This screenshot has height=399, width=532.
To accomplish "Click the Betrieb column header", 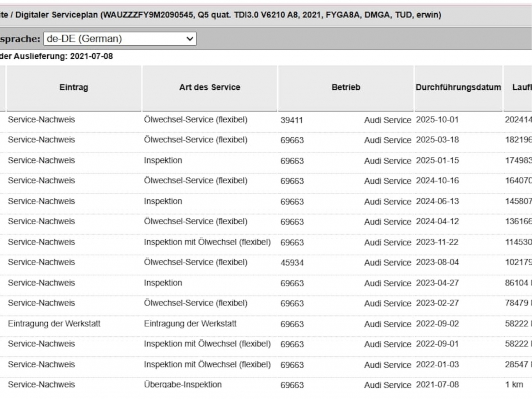I will [x=346, y=87].
